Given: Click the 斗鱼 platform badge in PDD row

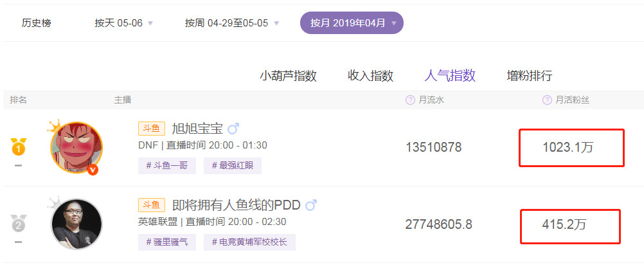Looking at the screenshot, I should (152, 204).
